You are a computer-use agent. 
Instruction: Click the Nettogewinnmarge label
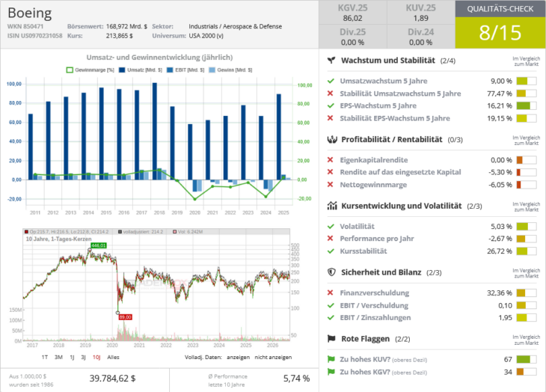[373, 185]
